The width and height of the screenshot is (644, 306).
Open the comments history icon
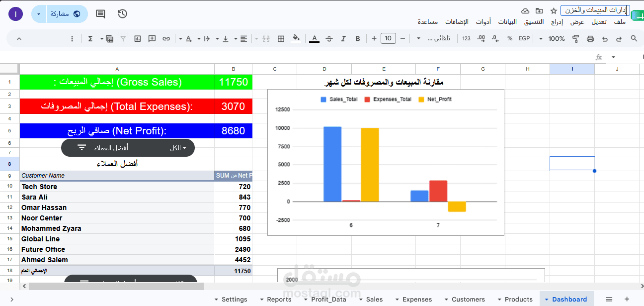pos(100,14)
